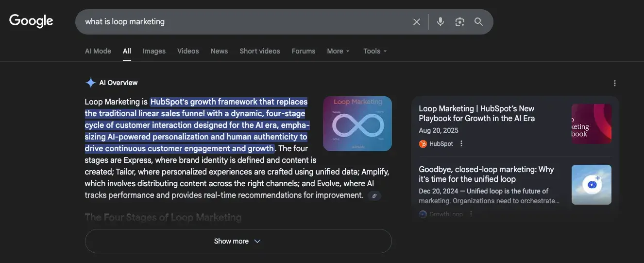This screenshot has height=263, width=644.
Task: Expand overview with Show more
Action: 238,241
